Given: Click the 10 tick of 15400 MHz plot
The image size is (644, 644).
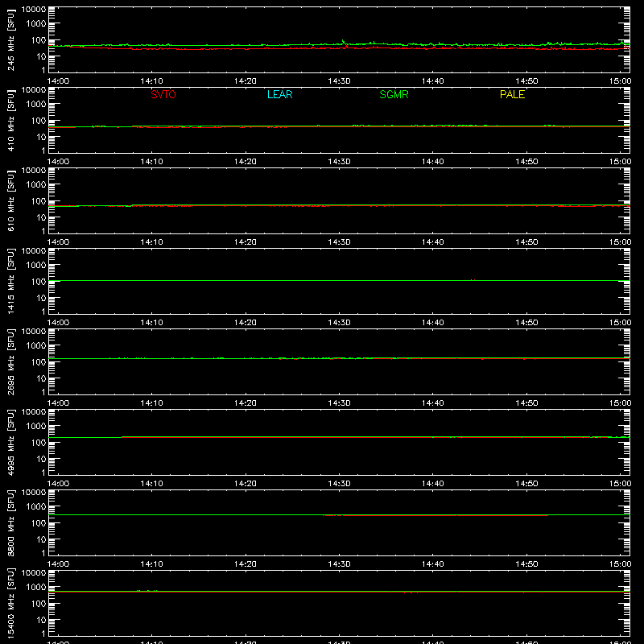Looking at the screenshot, I should tap(41, 620).
